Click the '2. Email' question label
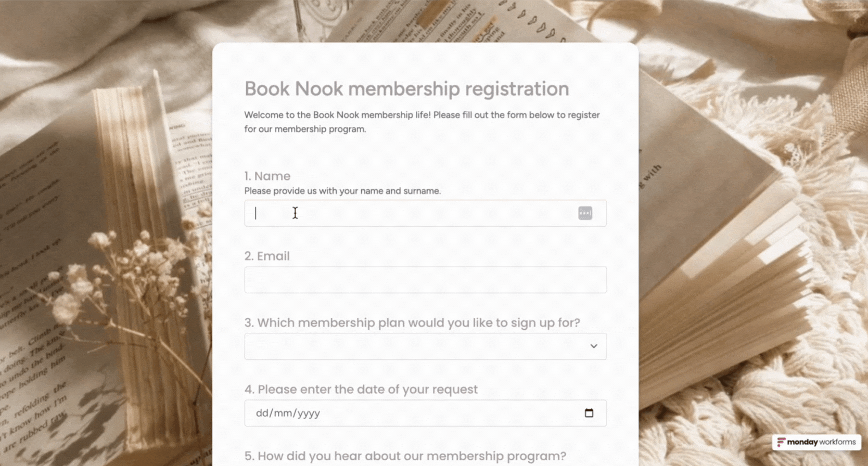 pyautogui.click(x=267, y=256)
